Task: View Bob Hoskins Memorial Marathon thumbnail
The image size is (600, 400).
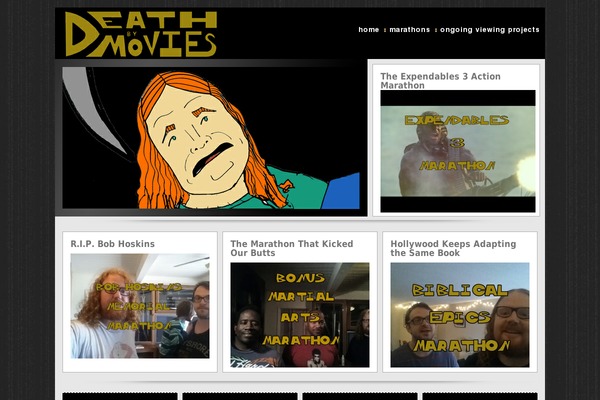Action: (x=140, y=306)
